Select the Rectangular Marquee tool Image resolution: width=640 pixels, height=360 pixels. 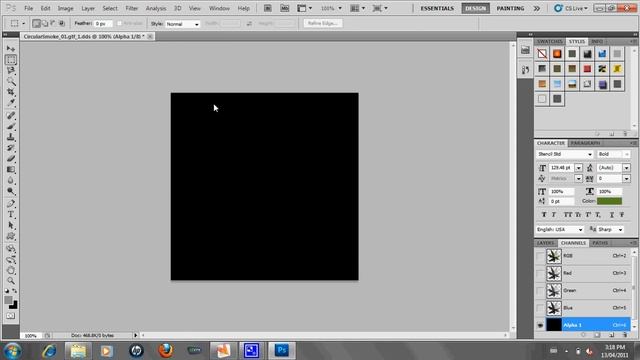[11, 60]
